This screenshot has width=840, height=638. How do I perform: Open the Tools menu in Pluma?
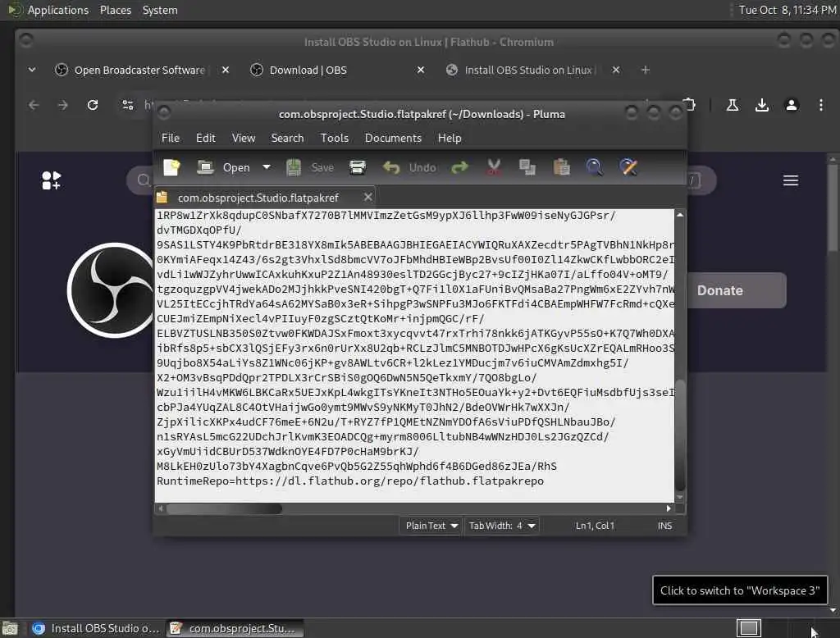point(335,139)
